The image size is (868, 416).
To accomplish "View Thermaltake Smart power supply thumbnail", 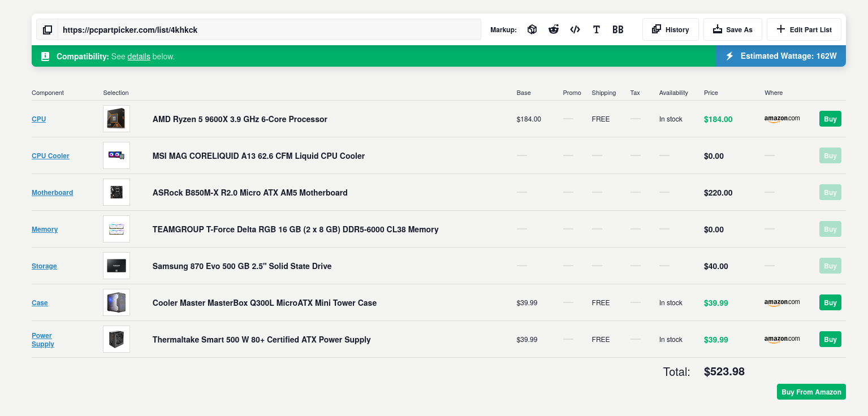I will coord(116,339).
